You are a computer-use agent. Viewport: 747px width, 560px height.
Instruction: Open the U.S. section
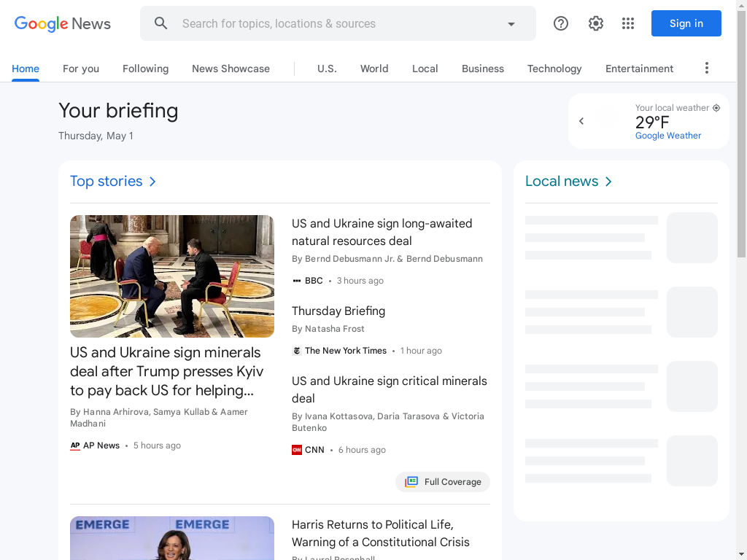(x=327, y=69)
